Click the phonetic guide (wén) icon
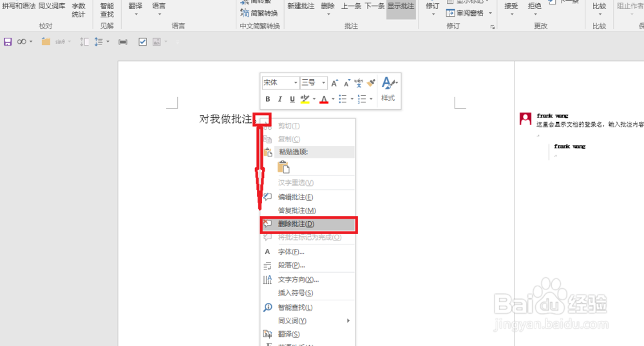This screenshot has height=346, width=644. (359, 83)
